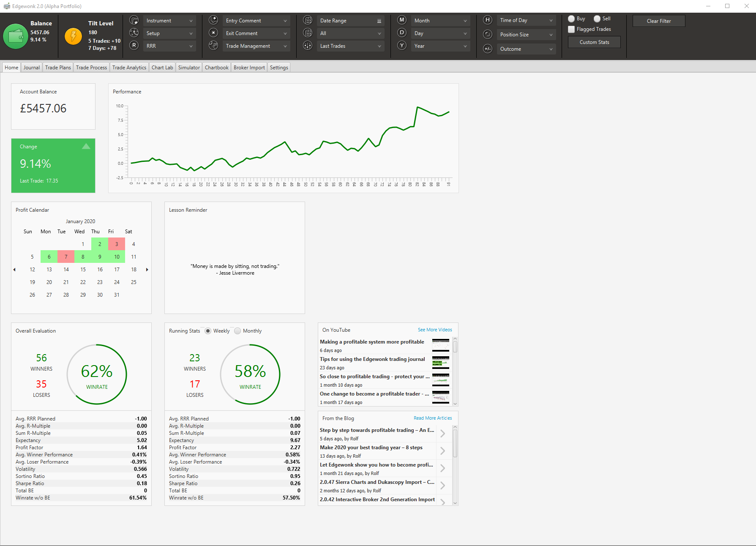Enable the Flagged Trades checkbox
756x546 pixels.
[571, 29]
